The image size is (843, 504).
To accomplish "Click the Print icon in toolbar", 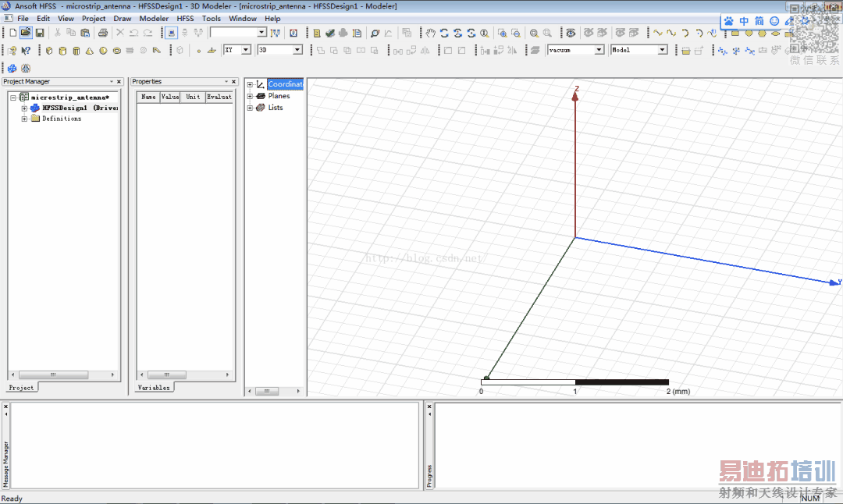I will (102, 33).
